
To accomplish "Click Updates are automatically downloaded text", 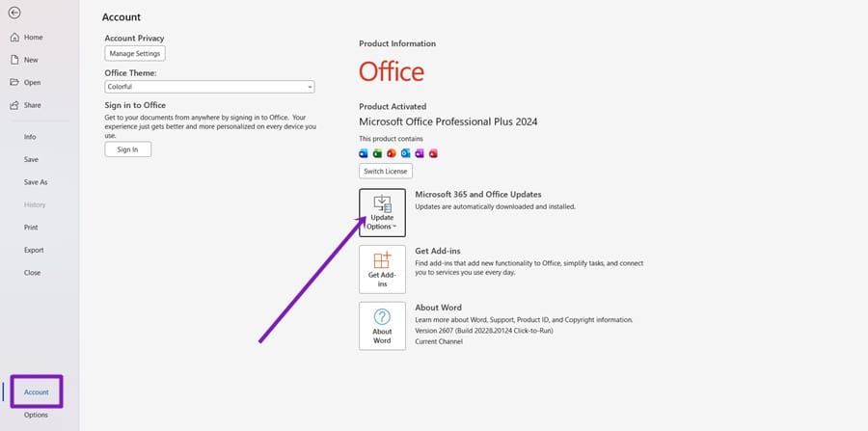I will coord(496,207).
